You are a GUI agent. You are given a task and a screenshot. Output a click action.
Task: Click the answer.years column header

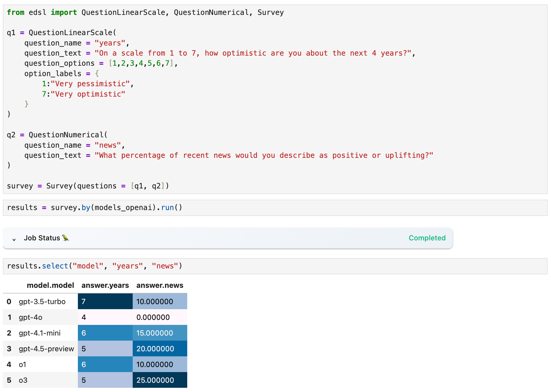tap(105, 285)
